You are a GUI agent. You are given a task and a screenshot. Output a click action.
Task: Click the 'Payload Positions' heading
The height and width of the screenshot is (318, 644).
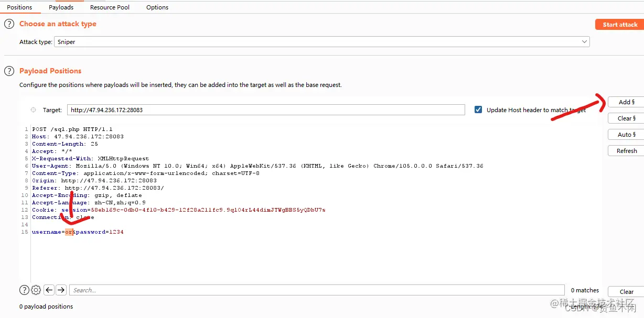[x=50, y=71]
